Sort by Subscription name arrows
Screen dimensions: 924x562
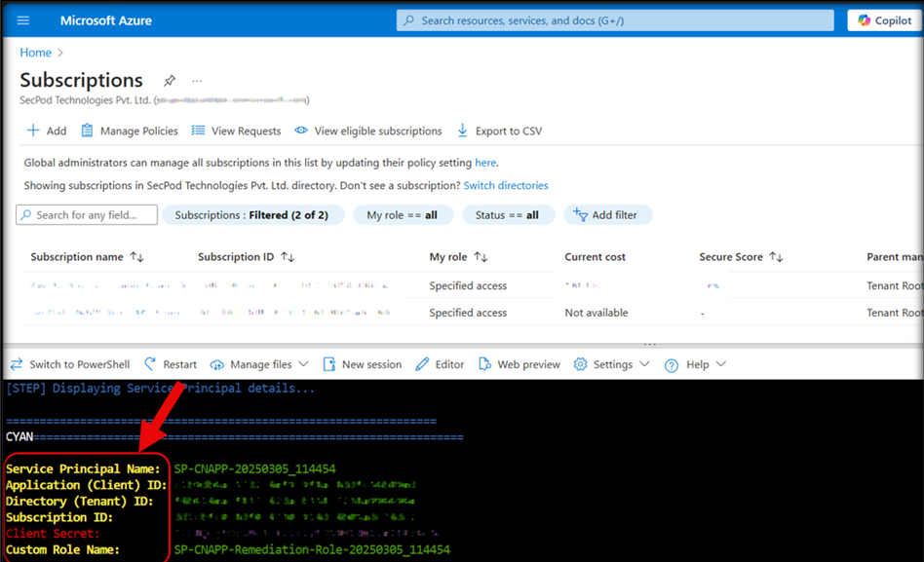(x=137, y=257)
